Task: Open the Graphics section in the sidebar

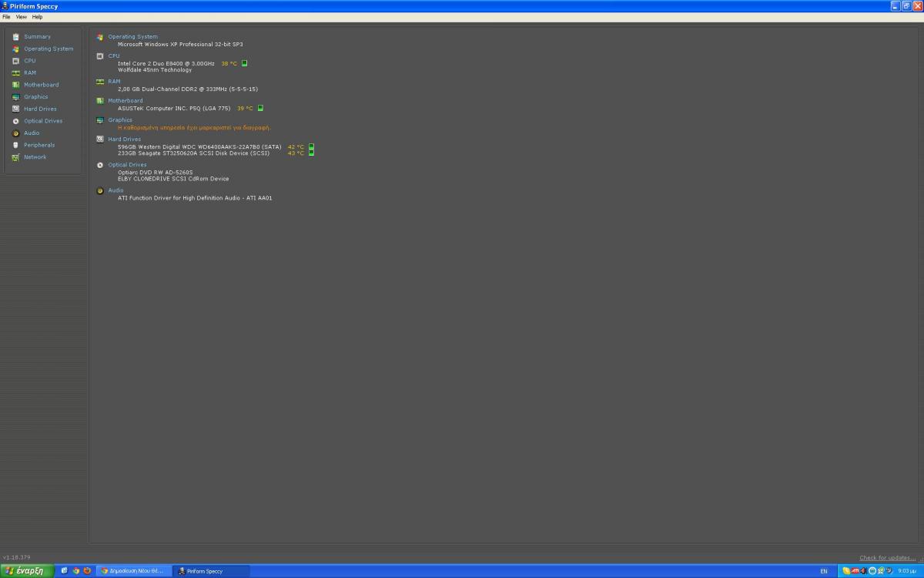Action: pyautogui.click(x=35, y=96)
